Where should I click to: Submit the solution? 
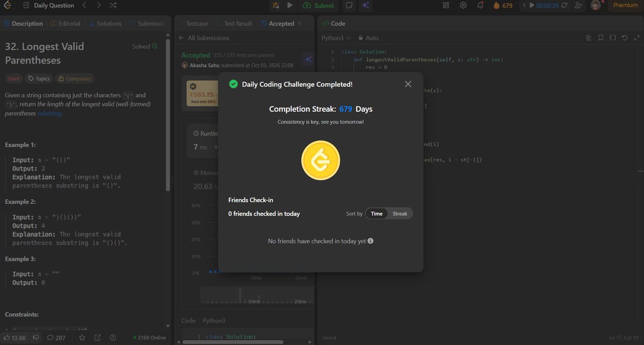(319, 5)
